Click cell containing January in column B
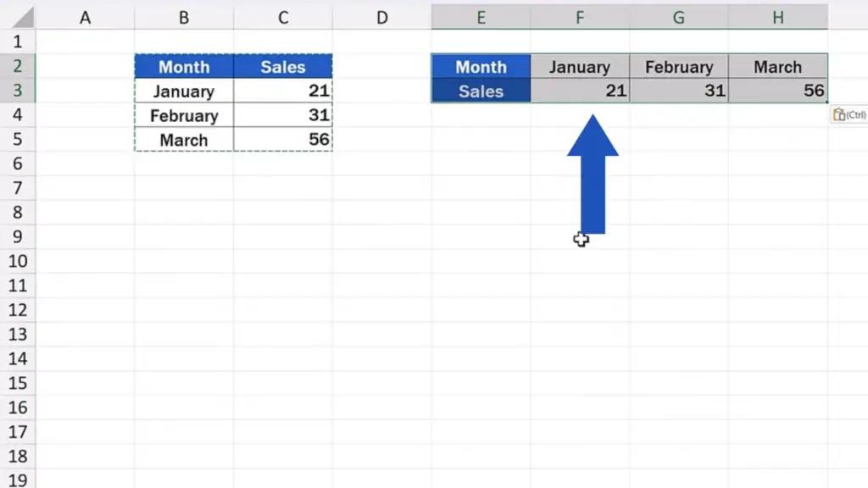The height and width of the screenshot is (488, 868). [184, 91]
